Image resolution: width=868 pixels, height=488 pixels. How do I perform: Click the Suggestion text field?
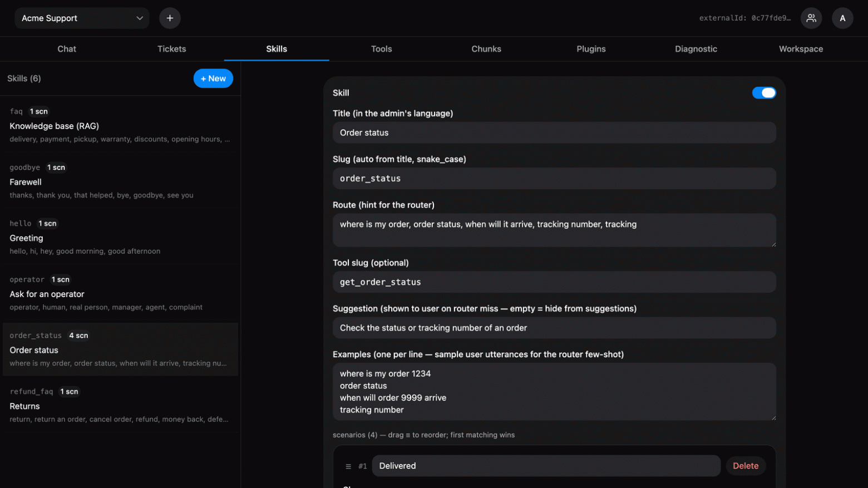[554, 328]
